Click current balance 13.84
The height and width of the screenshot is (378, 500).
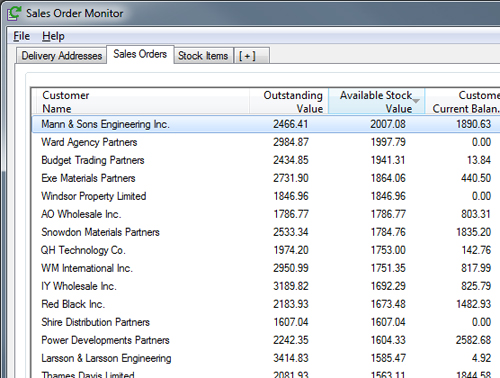(479, 160)
